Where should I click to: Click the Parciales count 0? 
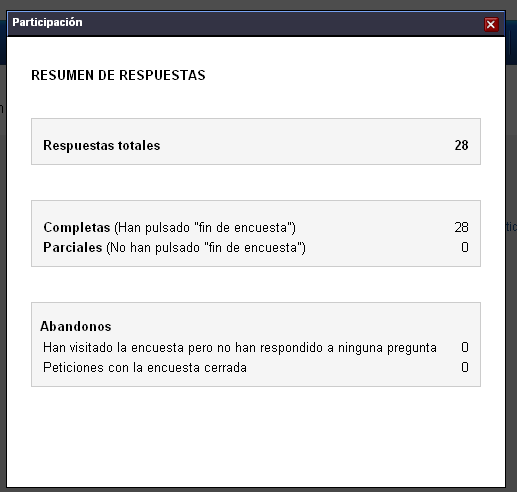click(465, 247)
